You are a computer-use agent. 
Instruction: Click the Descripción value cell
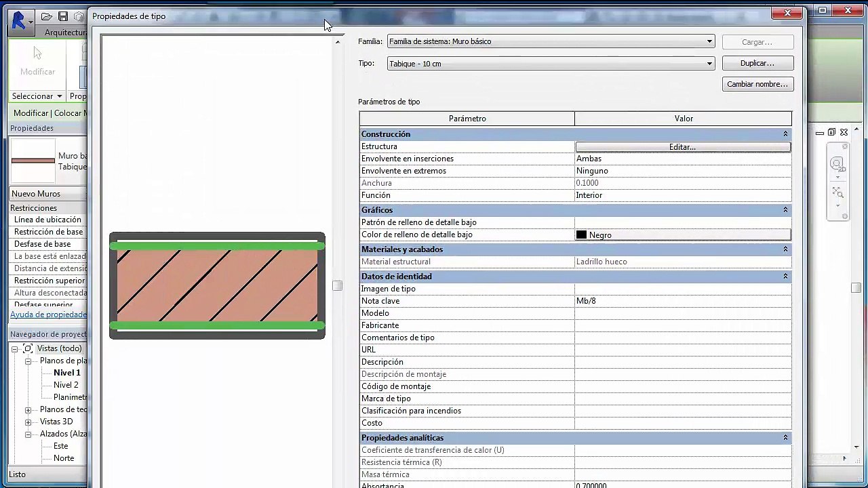click(683, 362)
